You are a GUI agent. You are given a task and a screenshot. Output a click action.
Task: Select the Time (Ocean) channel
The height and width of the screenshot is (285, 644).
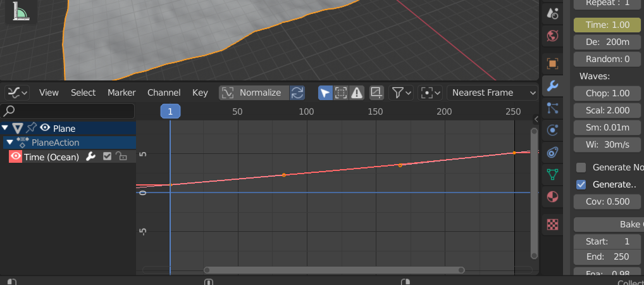(x=51, y=157)
